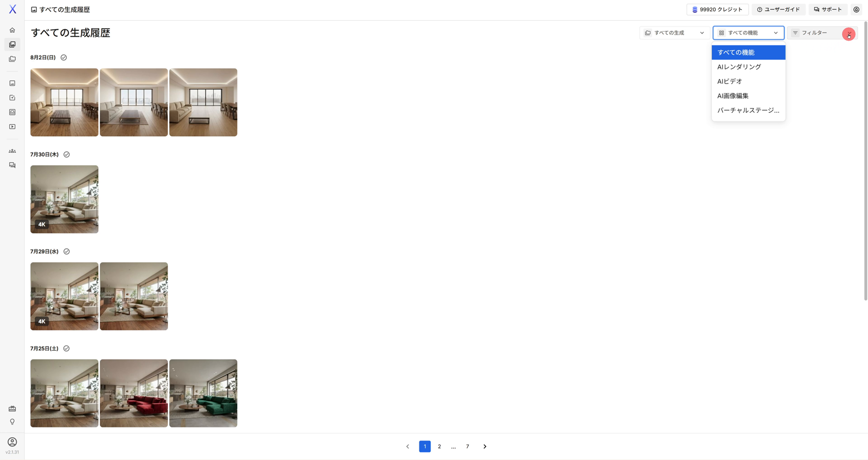Click the gift box icon in sidebar

[x=12, y=408]
